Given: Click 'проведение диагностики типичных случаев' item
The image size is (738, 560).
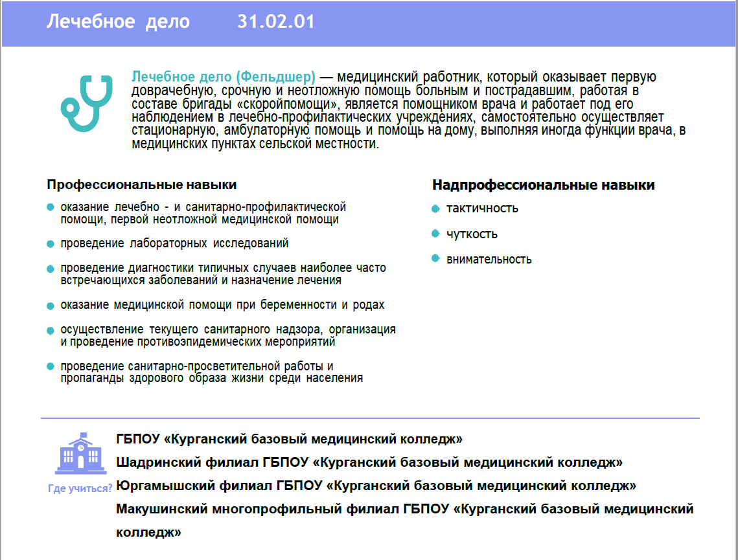Looking at the screenshot, I should coord(223,274).
